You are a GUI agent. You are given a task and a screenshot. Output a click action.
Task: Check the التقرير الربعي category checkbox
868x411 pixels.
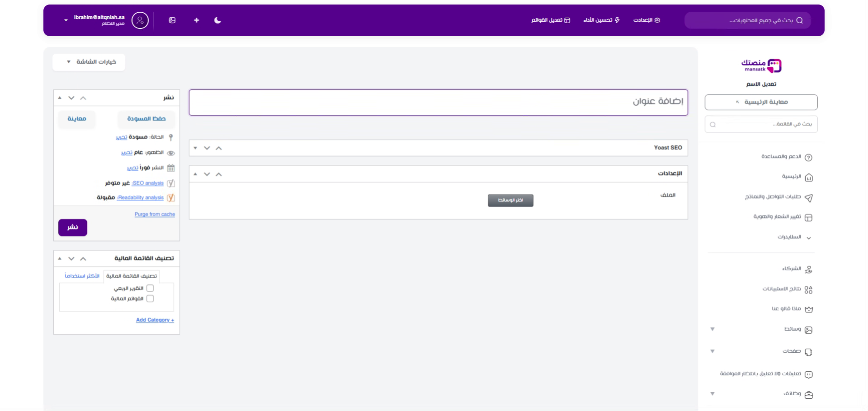click(150, 288)
